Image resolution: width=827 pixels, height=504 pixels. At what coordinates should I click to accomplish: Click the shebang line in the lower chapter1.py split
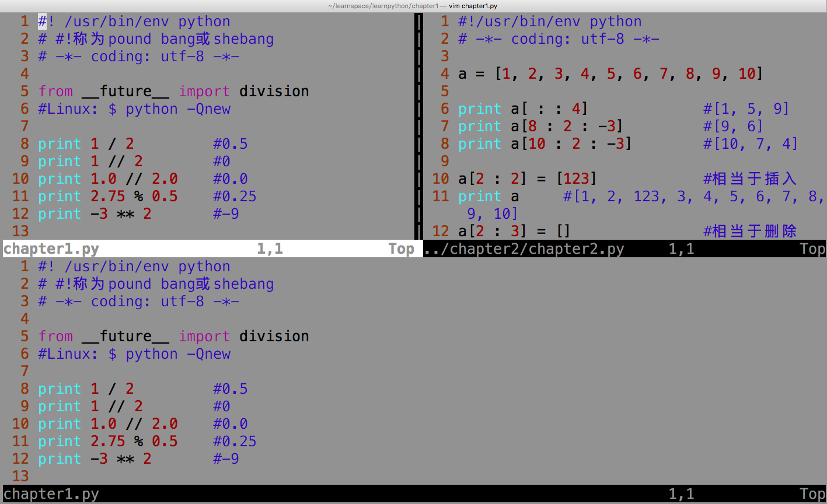pyautogui.click(x=134, y=267)
